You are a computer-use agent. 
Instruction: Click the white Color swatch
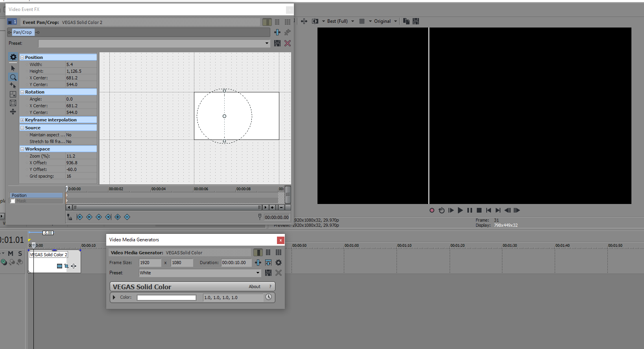pos(166,298)
